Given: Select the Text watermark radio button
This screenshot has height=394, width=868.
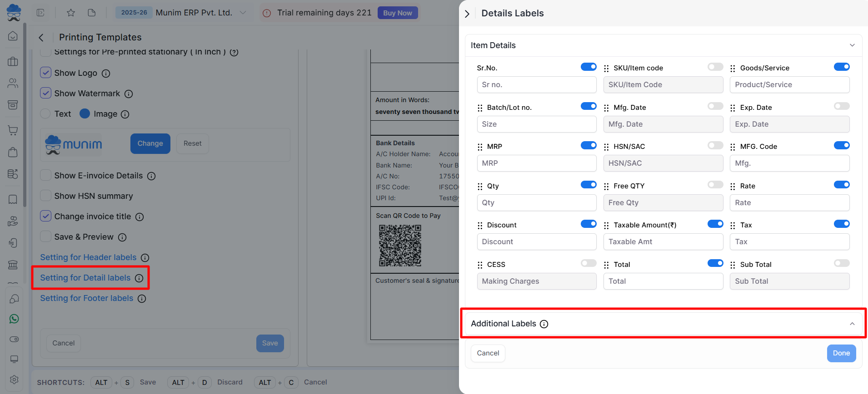Looking at the screenshot, I should click(x=45, y=114).
